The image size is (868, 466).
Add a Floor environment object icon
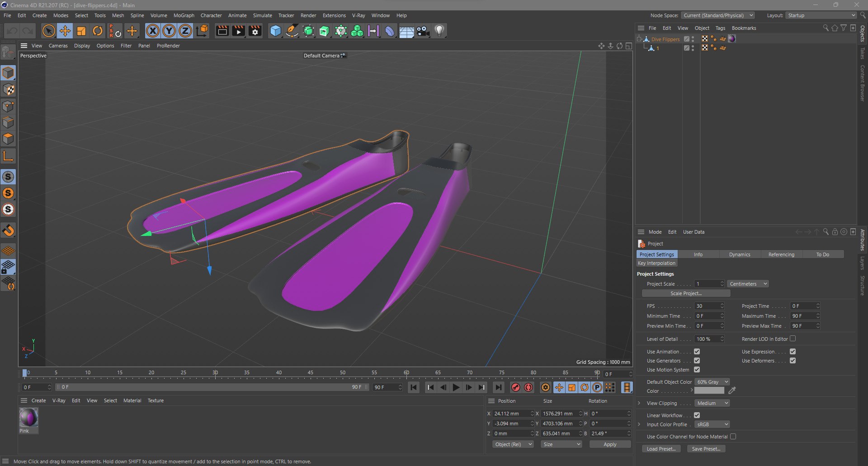(x=406, y=31)
